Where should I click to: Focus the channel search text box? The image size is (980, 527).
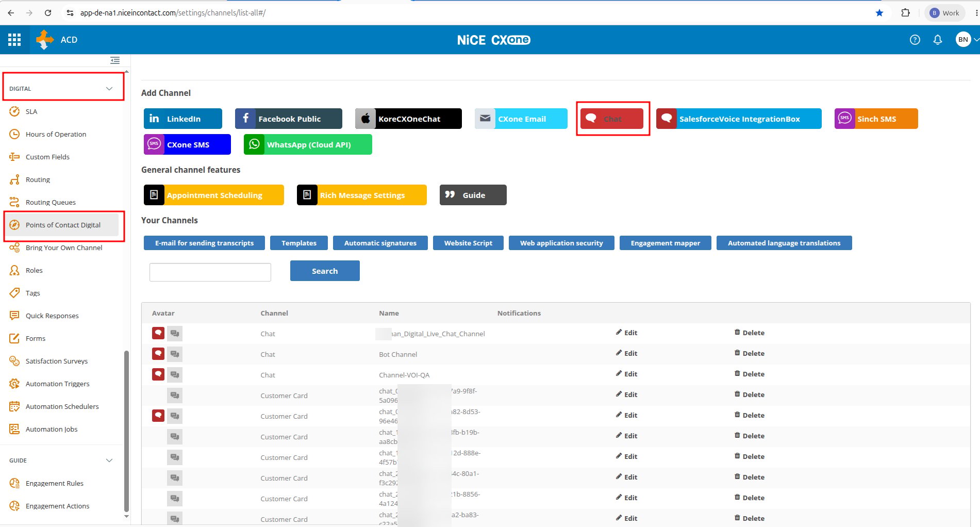[x=210, y=272]
